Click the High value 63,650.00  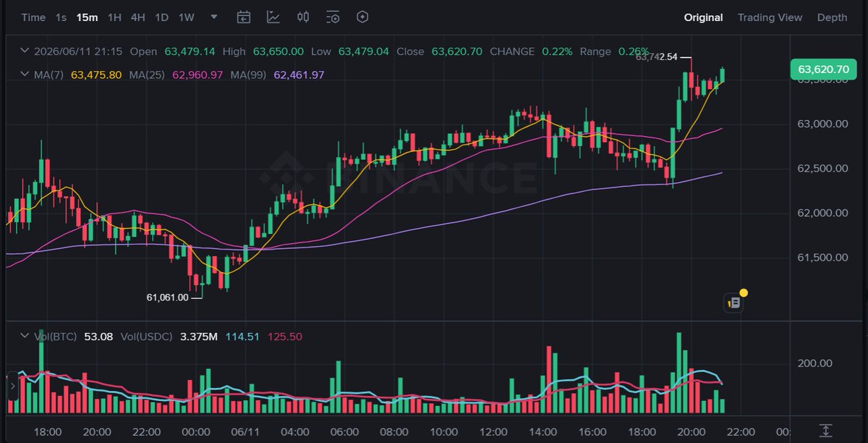tap(278, 51)
